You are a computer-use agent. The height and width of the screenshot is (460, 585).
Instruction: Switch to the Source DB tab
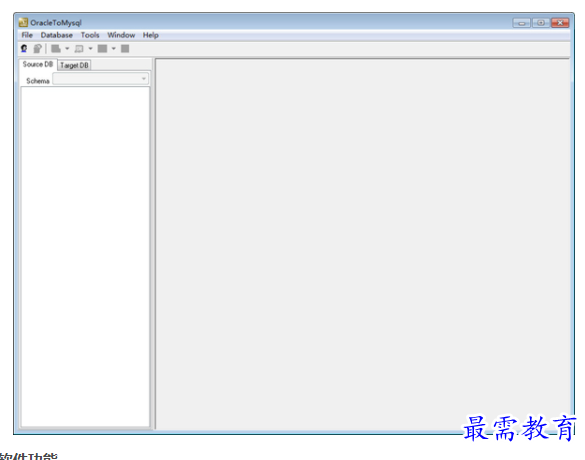pos(38,65)
